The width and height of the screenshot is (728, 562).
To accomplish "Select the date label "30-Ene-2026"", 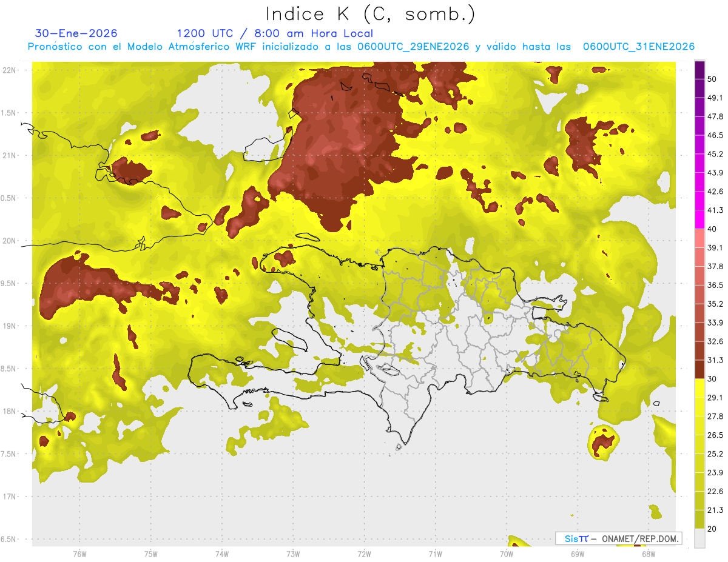I will click(x=76, y=33).
